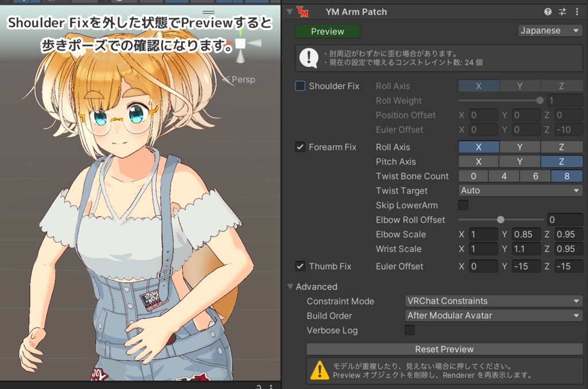Click the Wrist Scale X field
The width and height of the screenshot is (588, 389).
coord(483,249)
